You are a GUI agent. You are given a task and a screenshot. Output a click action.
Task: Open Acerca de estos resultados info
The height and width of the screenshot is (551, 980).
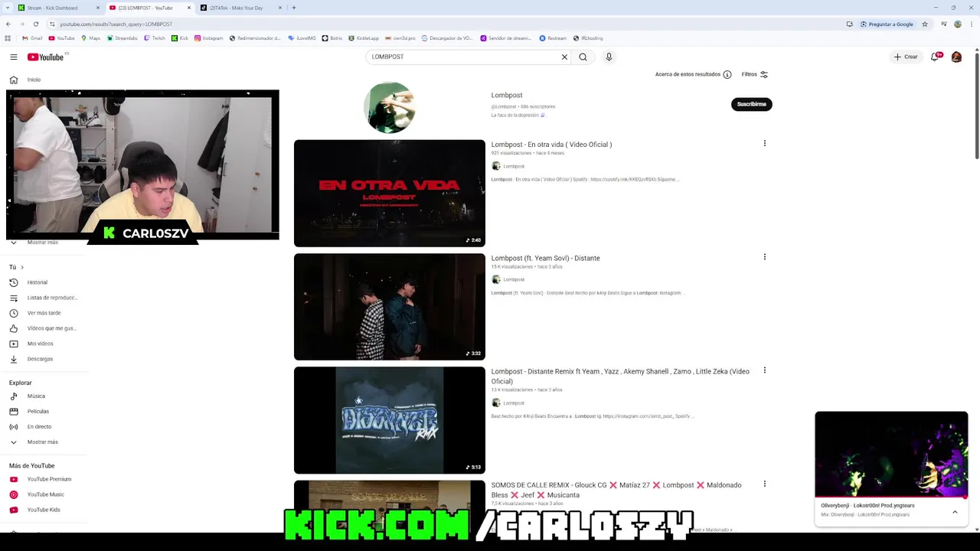point(694,74)
